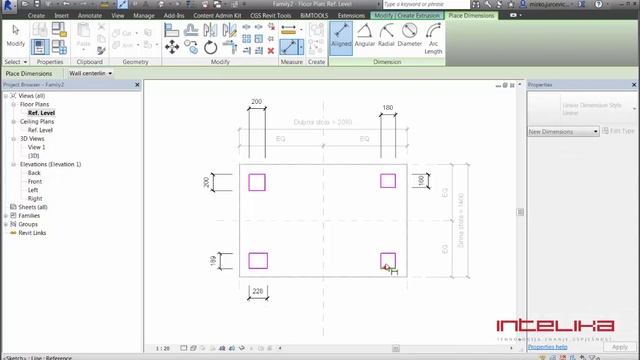The image size is (640, 360).
Task: Select View 1 under 3D Views
Action: point(36,147)
